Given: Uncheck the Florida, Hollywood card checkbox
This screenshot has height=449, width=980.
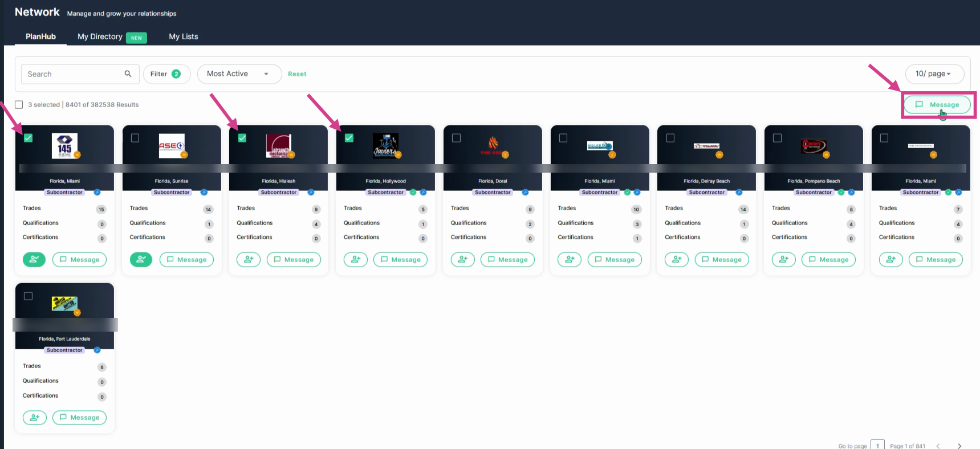Looking at the screenshot, I should coord(349,138).
